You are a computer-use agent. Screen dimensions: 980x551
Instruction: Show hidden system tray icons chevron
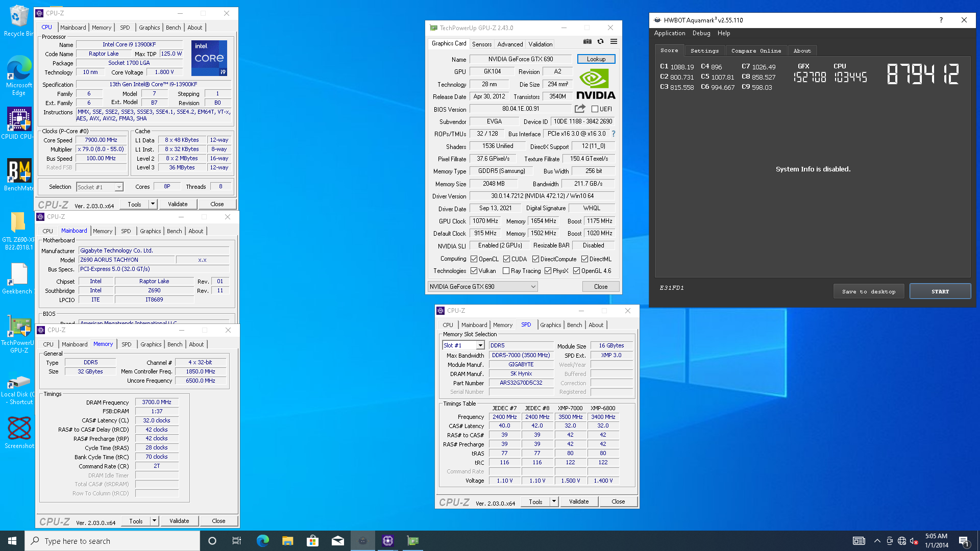[x=877, y=541]
